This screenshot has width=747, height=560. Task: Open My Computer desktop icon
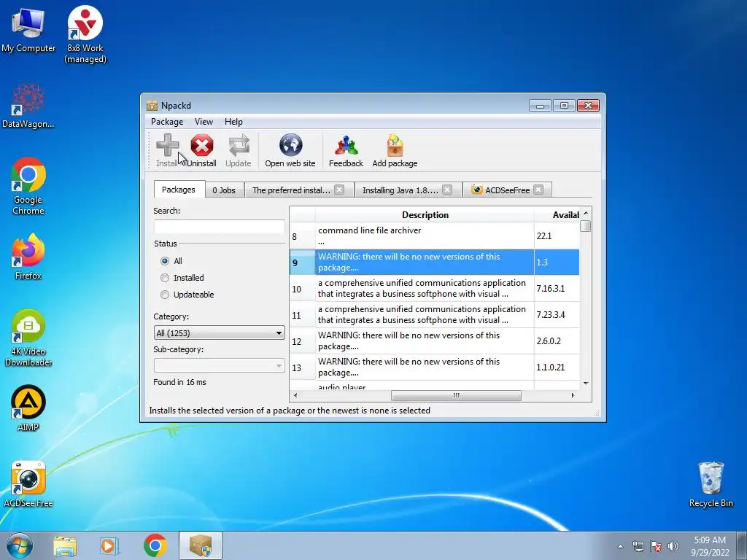[28, 29]
